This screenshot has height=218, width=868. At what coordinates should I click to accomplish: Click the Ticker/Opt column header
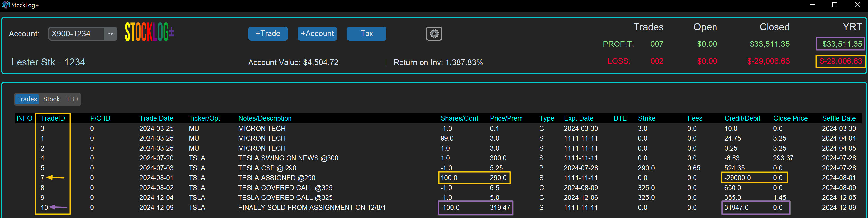[204, 118]
